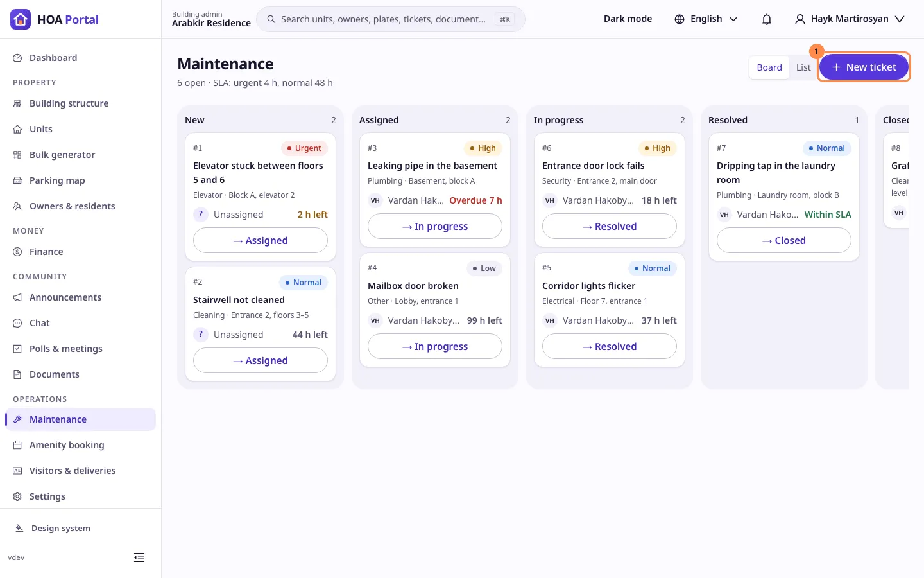
Task: Expand the English language dropdown chevron
Action: [733, 19]
